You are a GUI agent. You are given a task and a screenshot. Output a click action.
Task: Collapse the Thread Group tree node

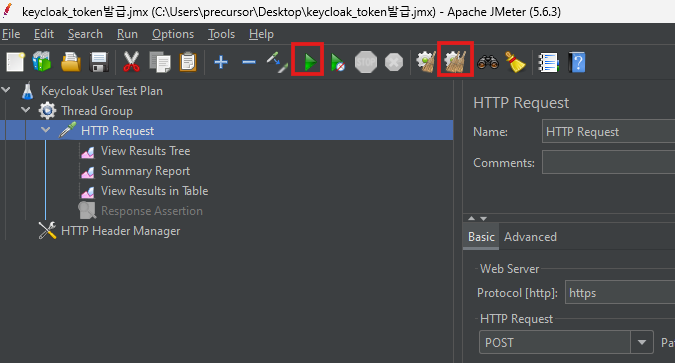click(x=26, y=110)
